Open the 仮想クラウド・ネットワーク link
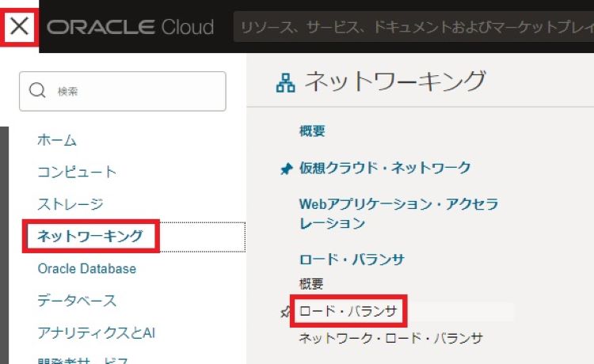 pyautogui.click(x=385, y=168)
